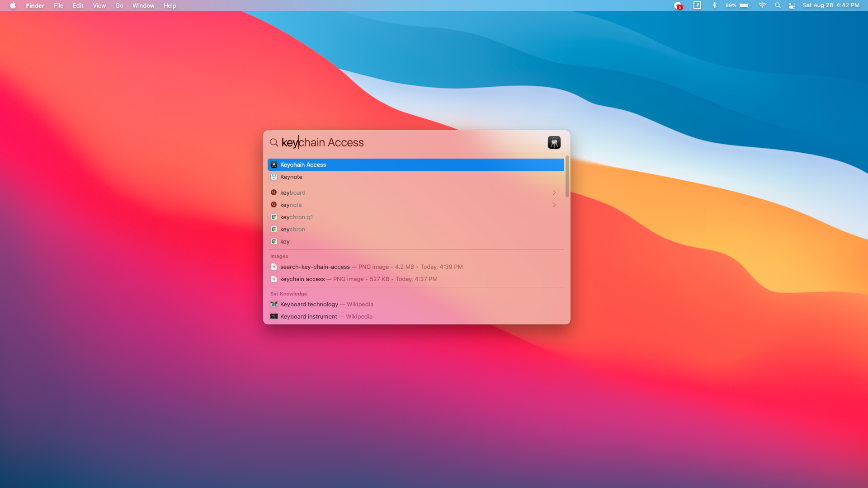This screenshot has width=868, height=488.
Task: Select the 'key' web suggestion
Action: [x=415, y=241]
